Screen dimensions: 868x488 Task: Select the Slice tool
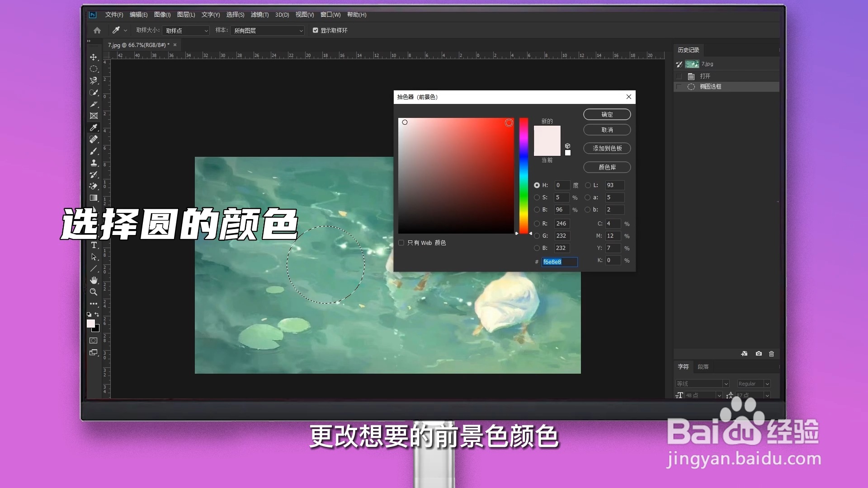click(x=94, y=104)
